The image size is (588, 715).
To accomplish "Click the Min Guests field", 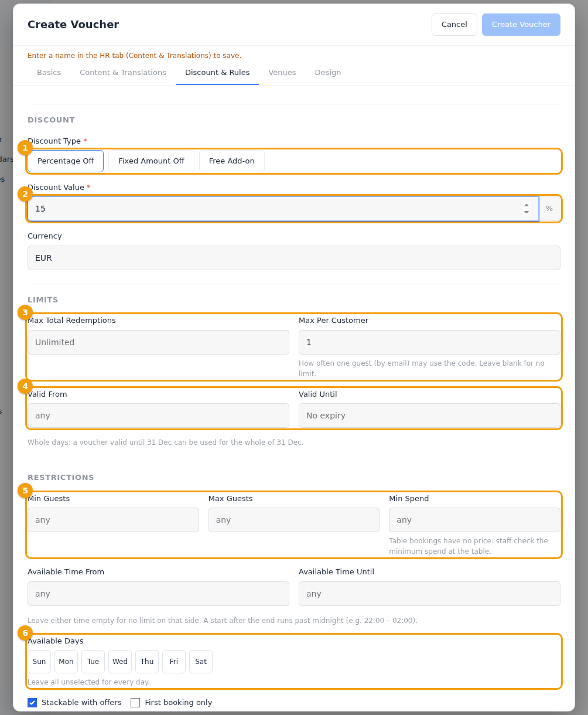I will coord(113,520).
